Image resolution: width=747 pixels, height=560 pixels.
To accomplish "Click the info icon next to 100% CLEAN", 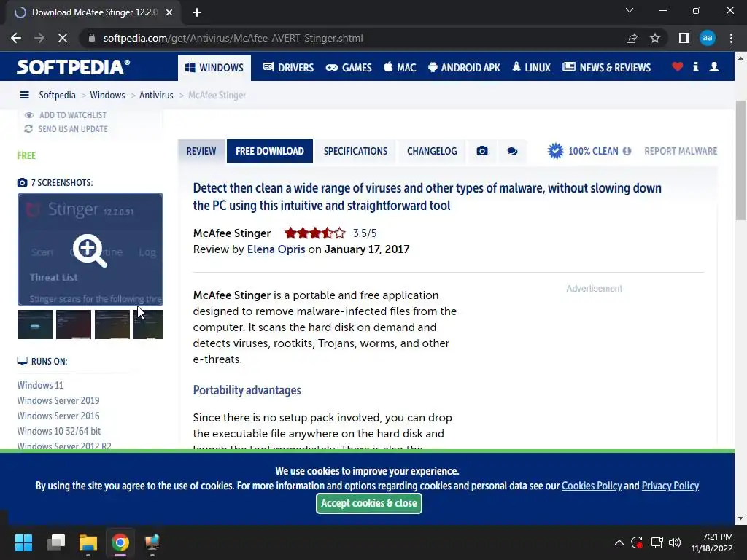I will pyautogui.click(x=627, y=151).
